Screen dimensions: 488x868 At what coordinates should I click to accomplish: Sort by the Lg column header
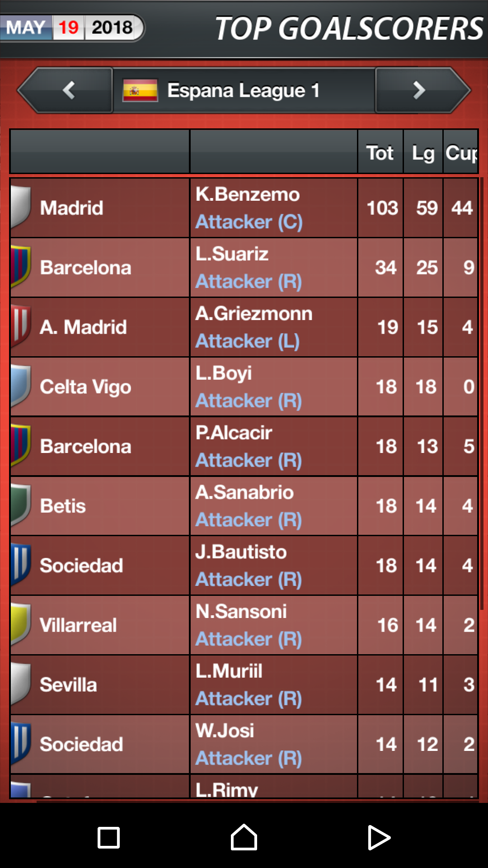pyautogui.click(x=423, y=152)
